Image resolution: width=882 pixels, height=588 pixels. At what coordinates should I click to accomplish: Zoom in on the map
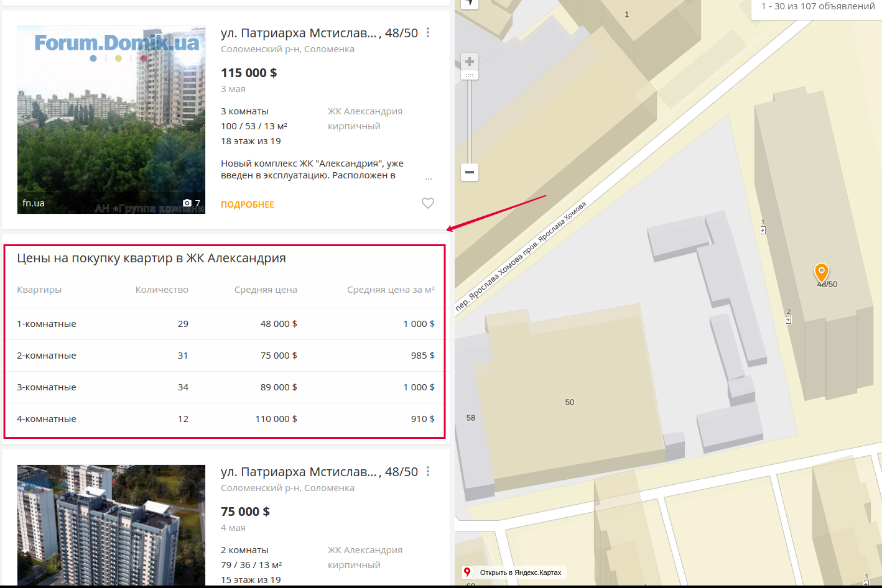(x=470, y=62)
